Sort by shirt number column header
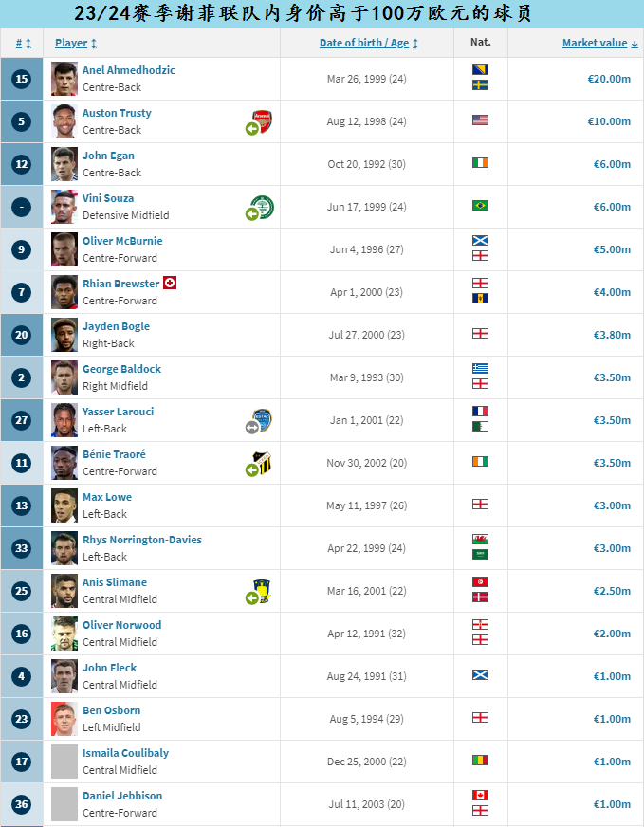The image size is (644, 827). point(24,44)
